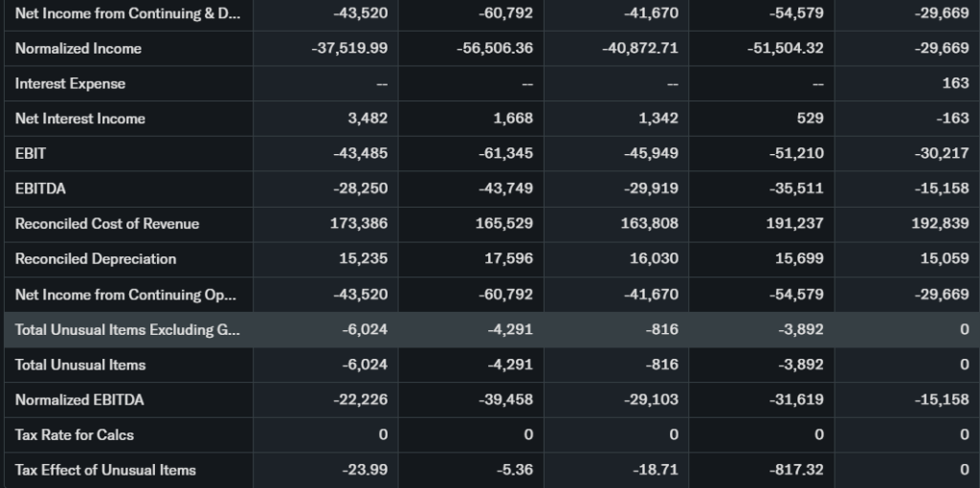The width and height of the screenshot is (980, 488).
Task: Click the Normalized Income row label
Action: click(78, 48)
